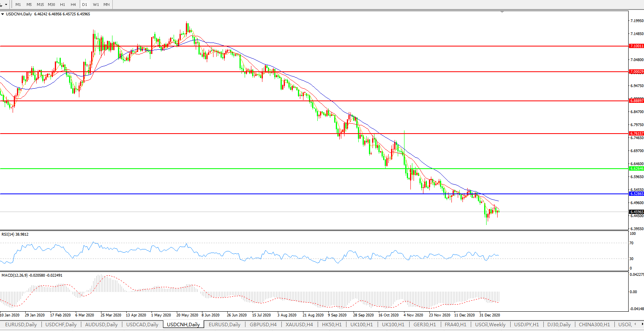Select the W1 weekly timeframe
644x331 pixels.
point(96,5)
